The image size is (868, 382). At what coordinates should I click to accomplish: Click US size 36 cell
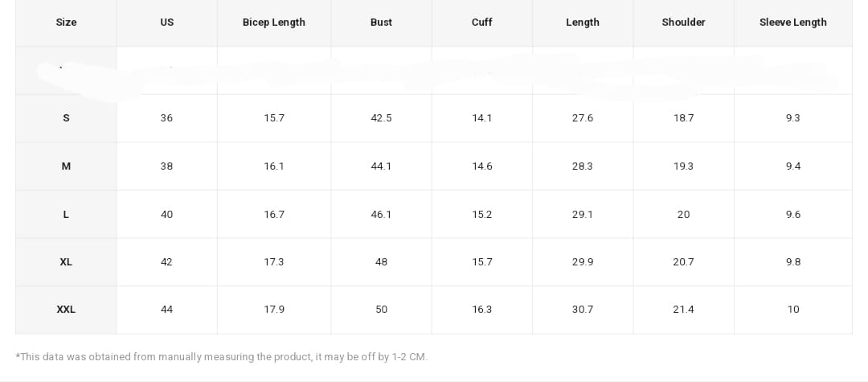[x=166, y=118]
